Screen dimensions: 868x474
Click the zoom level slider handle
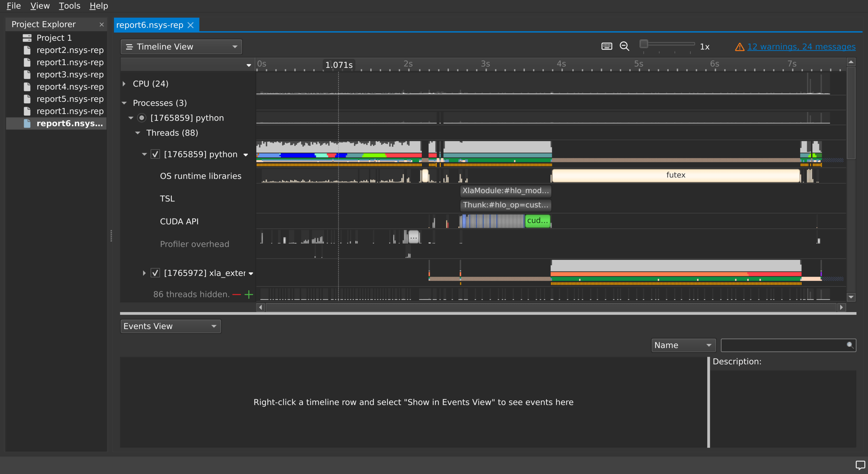(x=643, y=44)
